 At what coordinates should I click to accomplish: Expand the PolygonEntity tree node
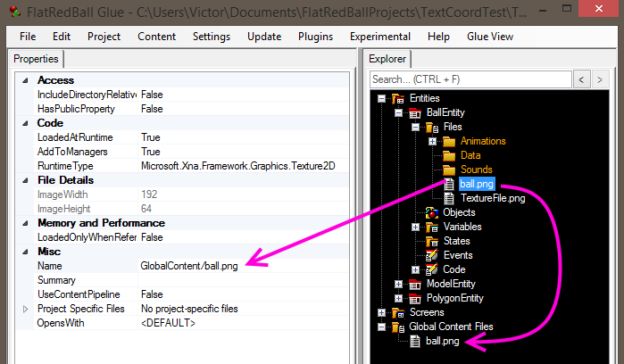(x=398, y=298)
